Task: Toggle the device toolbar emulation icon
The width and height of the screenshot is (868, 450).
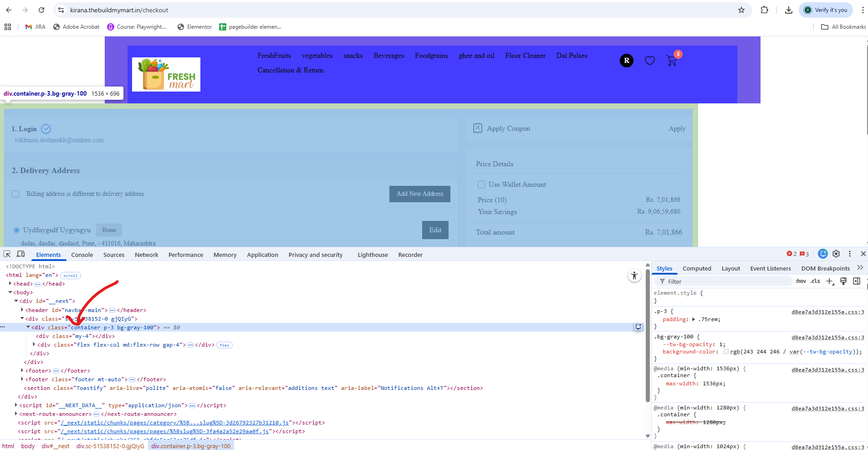Action: 20,254
